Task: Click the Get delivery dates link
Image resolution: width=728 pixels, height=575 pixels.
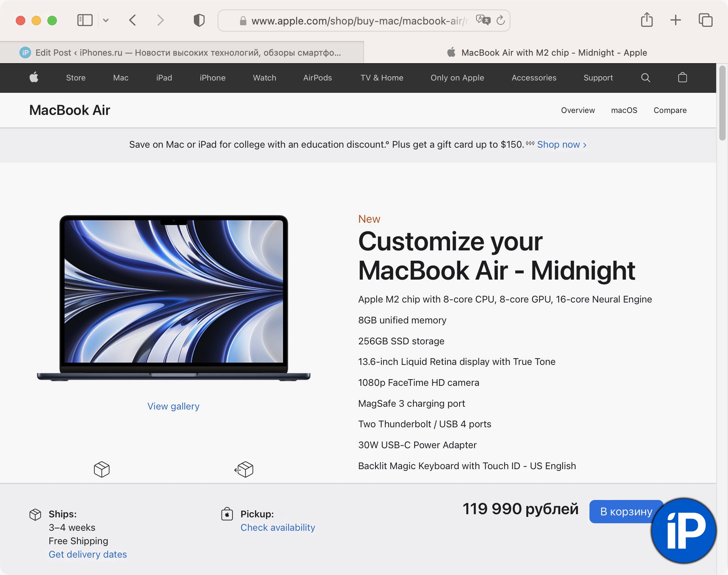Action: (88, 554)
